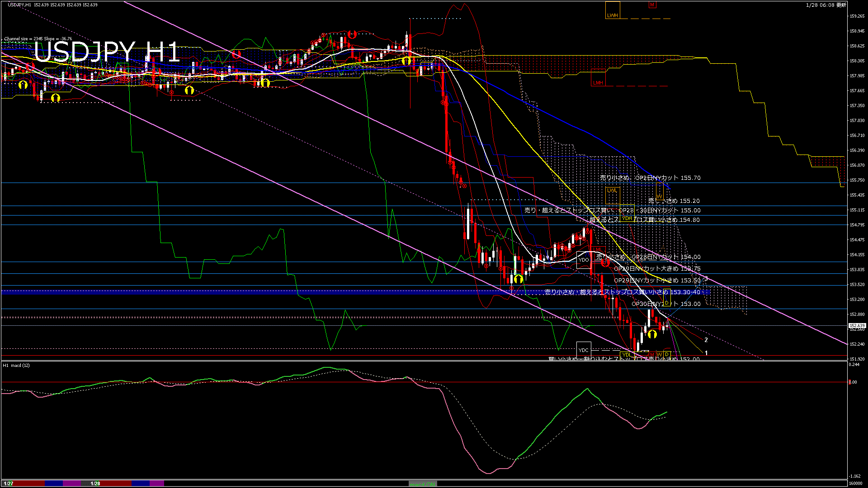868x488 pixels.
Task: Click the YDH yellow level marker
Action: pos(627,218)
